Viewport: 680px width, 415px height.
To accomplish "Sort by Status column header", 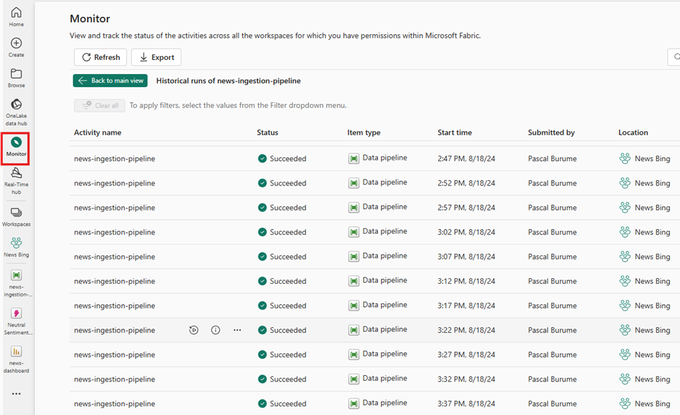I will [x=267, y=132].
